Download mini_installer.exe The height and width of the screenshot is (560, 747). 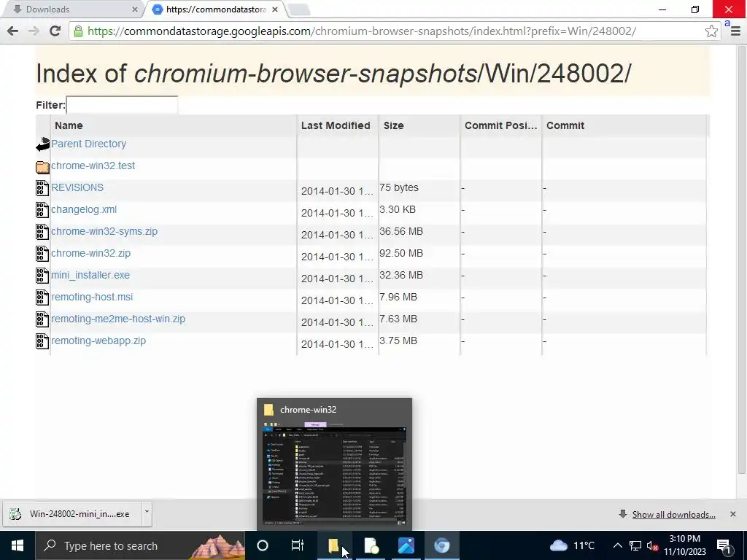coord(90,275)
